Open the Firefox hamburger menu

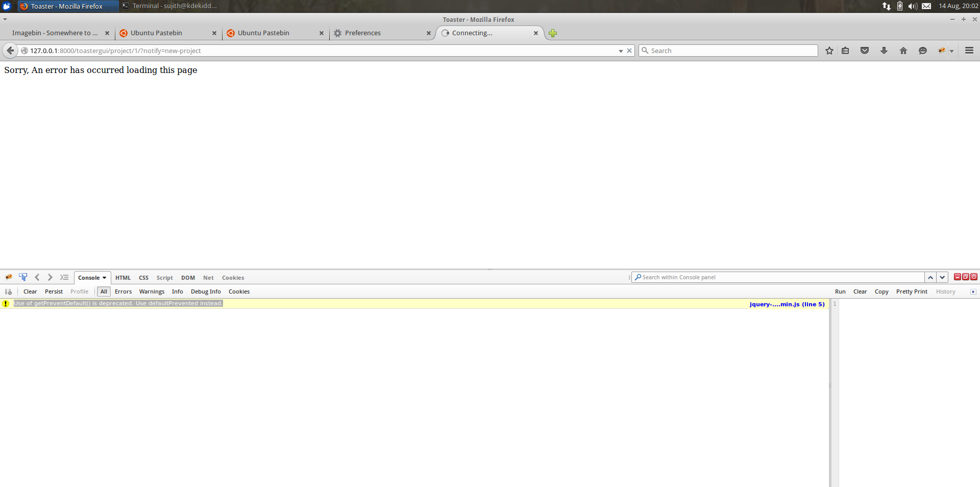point(969,51)
